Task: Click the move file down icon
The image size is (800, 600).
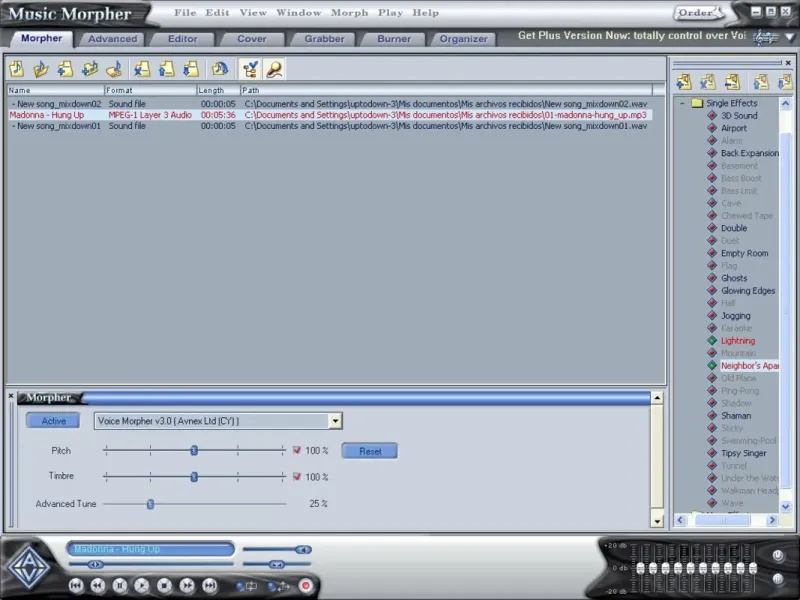Action: [x=191, y=69]
